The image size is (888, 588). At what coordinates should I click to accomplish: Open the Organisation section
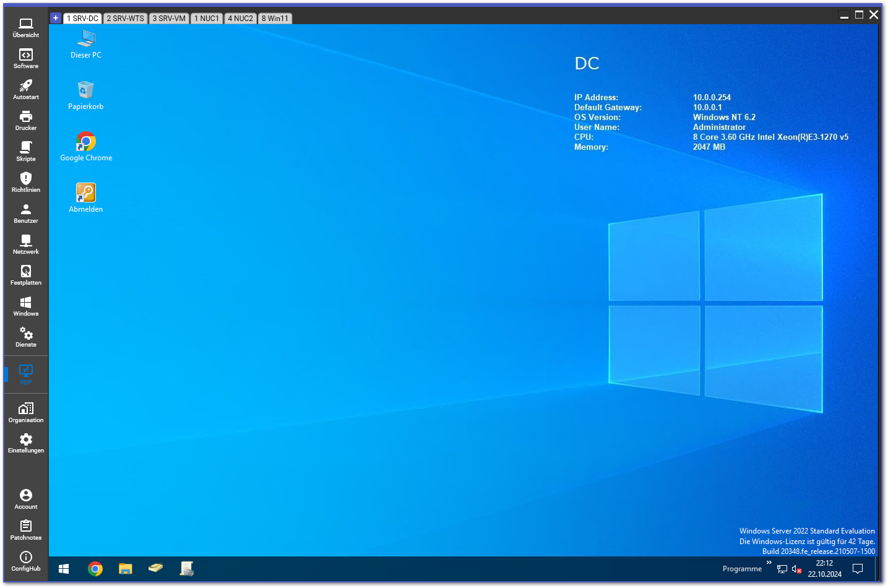tap(26, 413)
